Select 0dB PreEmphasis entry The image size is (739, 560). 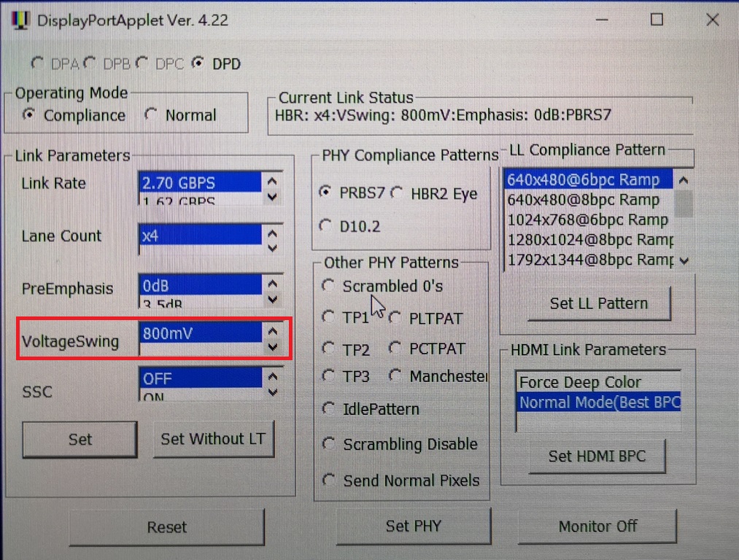pyautogui.click(x=201, y=285)
